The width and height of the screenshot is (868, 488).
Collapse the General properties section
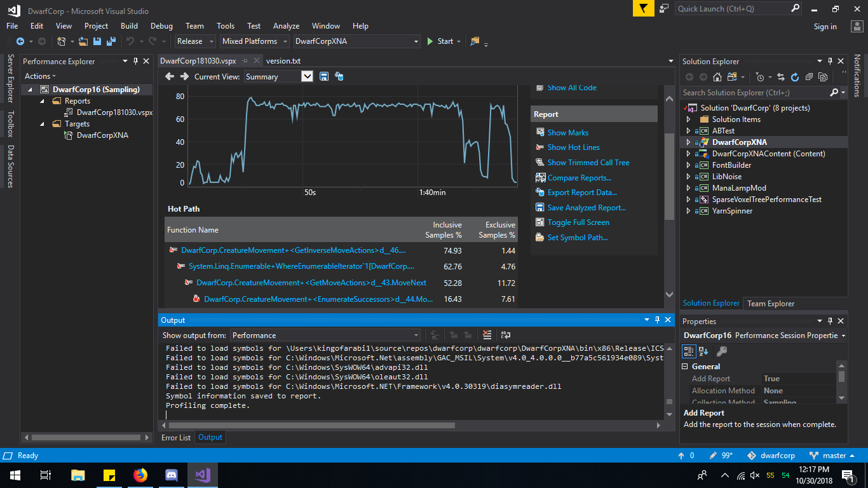(685, 367)
